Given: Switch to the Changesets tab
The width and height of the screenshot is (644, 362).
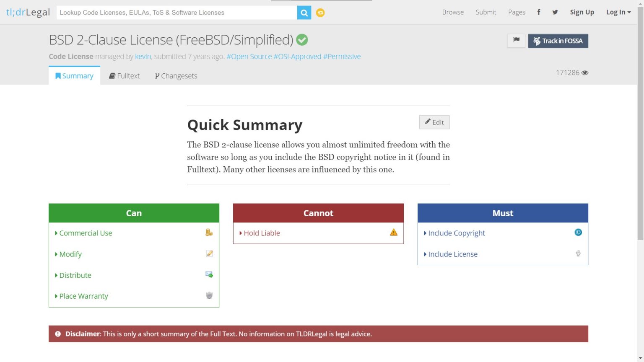Looking at the screenshot, I should [176, 76].
